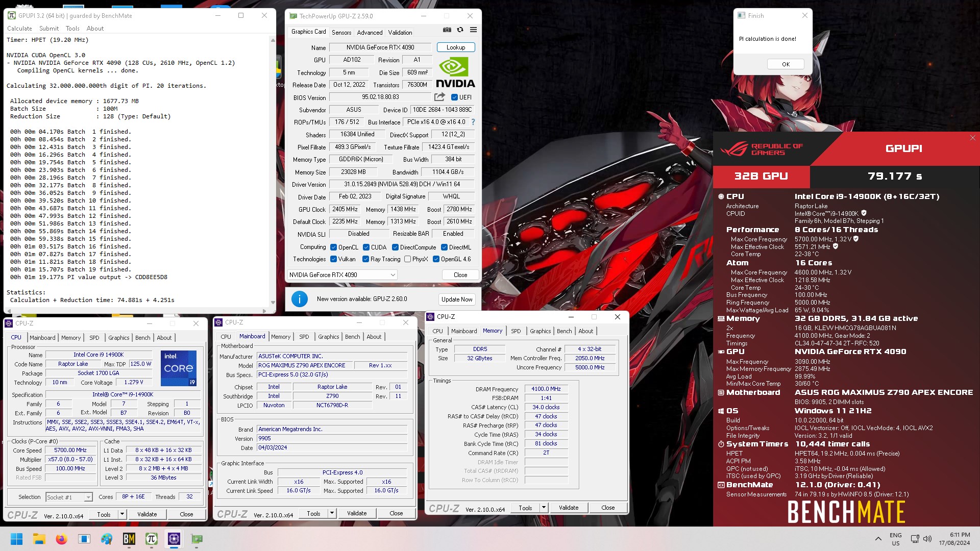Toggle the Ray Tracing checkbox
The image size is (980, 551).
(365, 259)
